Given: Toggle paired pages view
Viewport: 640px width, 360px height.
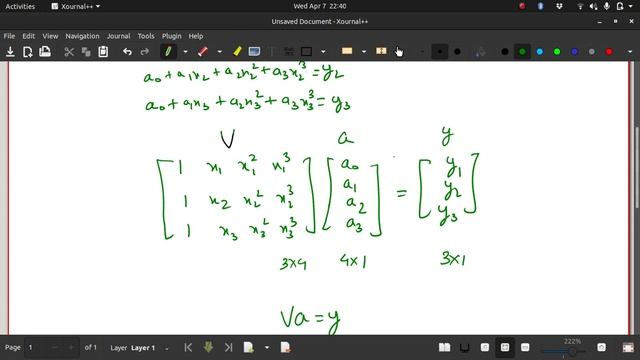Looking at the screenshot, I should coord(444,347).
